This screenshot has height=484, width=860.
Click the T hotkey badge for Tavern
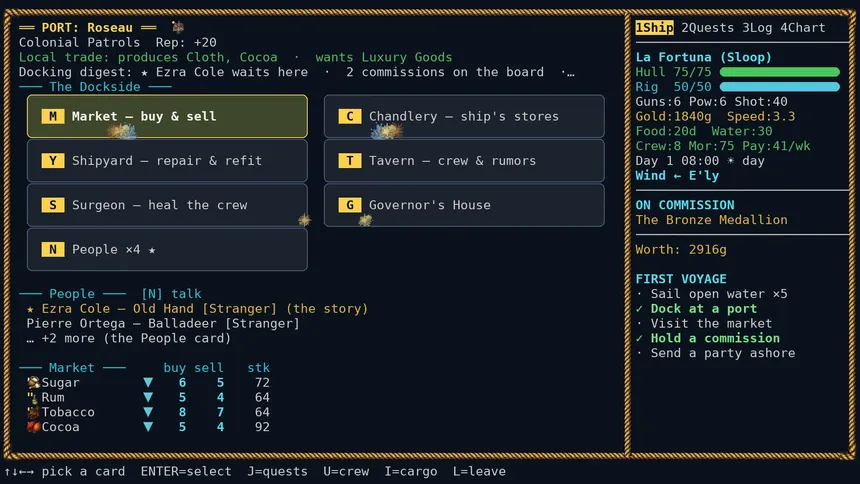[x=349, y=161]
